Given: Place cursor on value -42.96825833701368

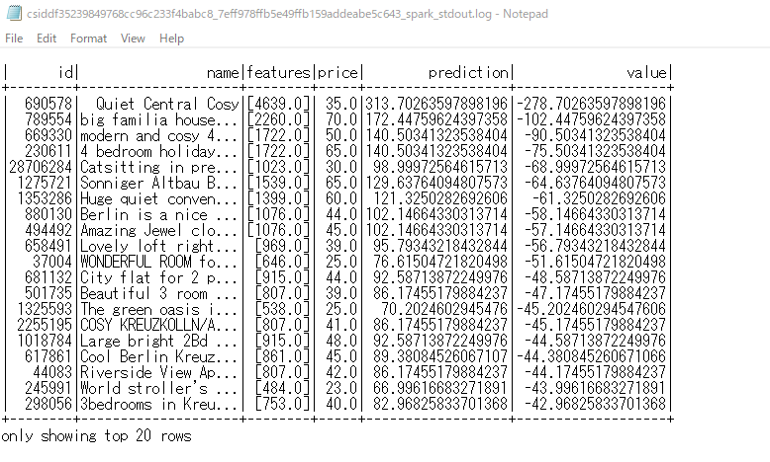Looking at the screenshot, I should (593, 401).
